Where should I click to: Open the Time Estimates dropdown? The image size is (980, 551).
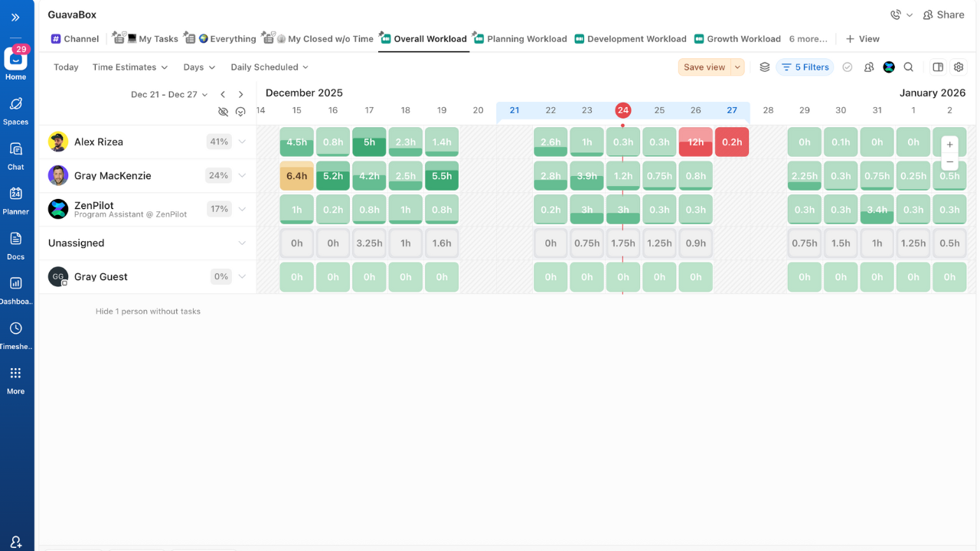tap(129, 67)
